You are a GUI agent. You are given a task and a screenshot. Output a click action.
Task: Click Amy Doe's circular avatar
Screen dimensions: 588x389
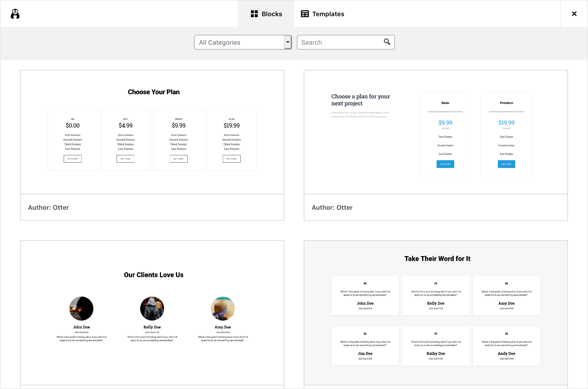pyautogui.click(x=222, y=308)
